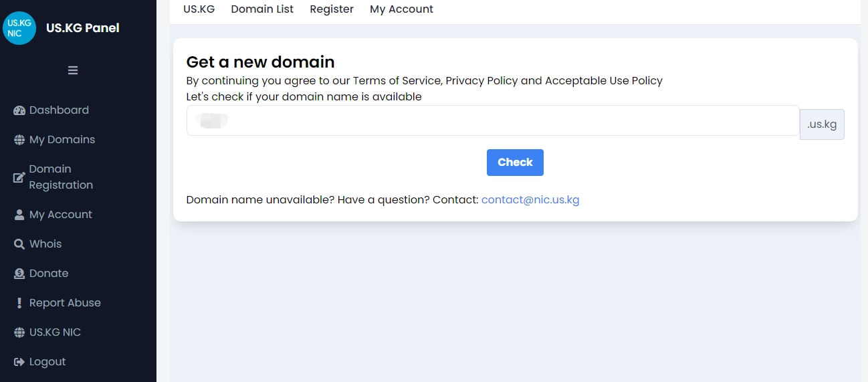
Task: Click the Dashboard gauge icon
Action: point(19,110)
